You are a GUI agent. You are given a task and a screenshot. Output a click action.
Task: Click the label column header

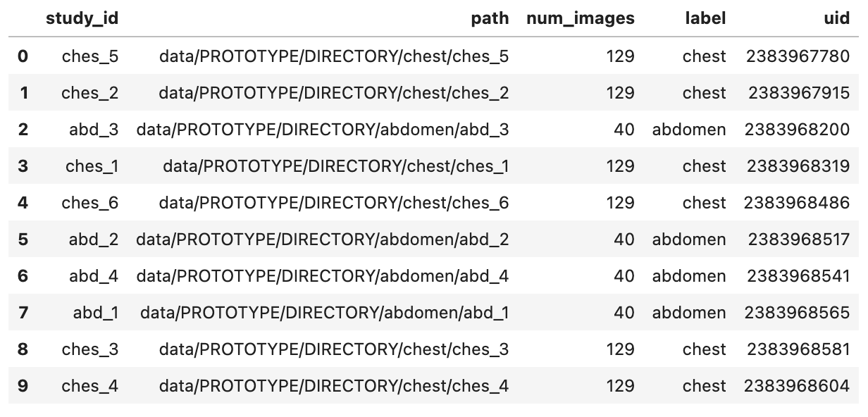click(x=705, y=19)
